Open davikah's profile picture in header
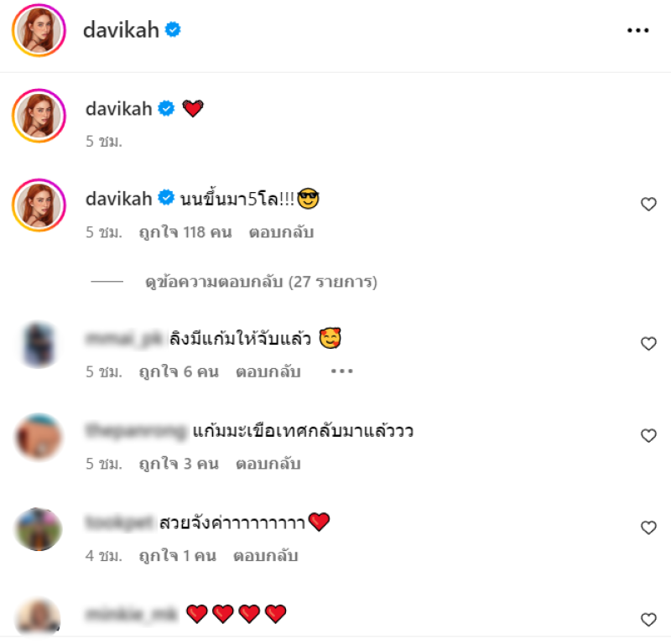The image size is (671, 644). tap(39, 30)
